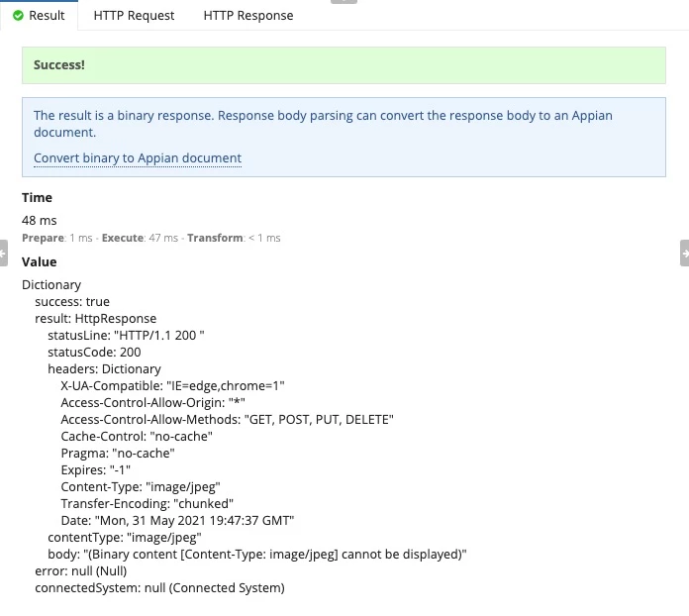Image resolution: width=689 pixels, height=616 pixels.
Task: Click the top center pane handle
Action: 344,2
